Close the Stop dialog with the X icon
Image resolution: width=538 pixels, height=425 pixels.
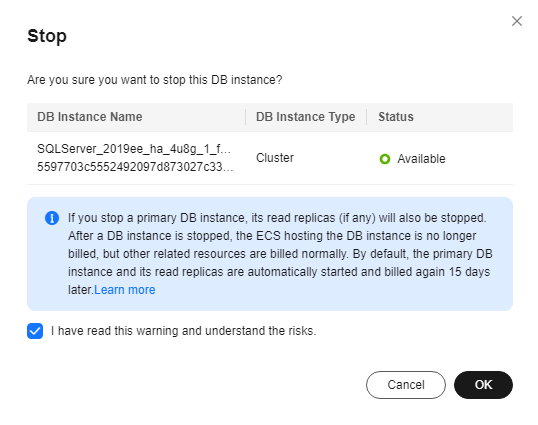click(517, 21)
